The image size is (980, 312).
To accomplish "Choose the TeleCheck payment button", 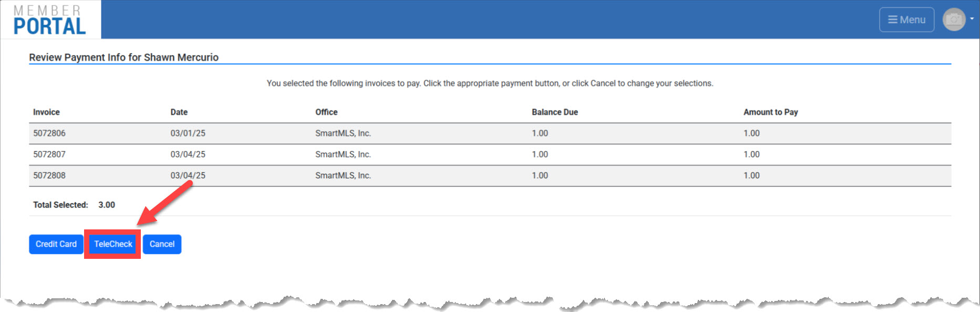I will click(113, 244).
